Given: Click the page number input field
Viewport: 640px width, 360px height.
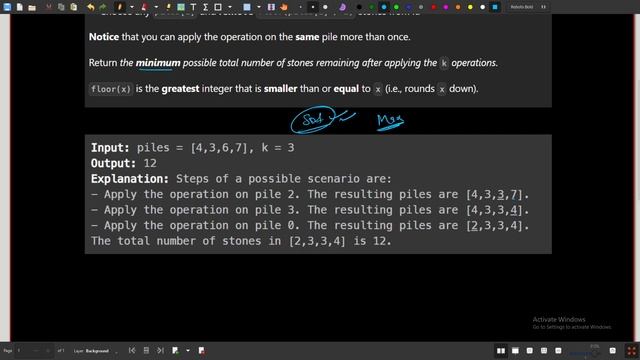Looking at the screenshot, I should (x=33, y=351).
